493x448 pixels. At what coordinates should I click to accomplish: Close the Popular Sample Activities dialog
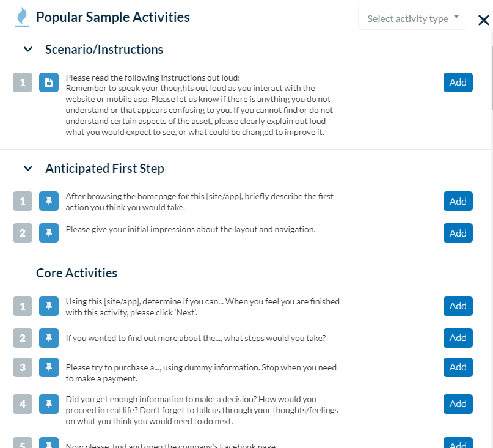point(484,20)
